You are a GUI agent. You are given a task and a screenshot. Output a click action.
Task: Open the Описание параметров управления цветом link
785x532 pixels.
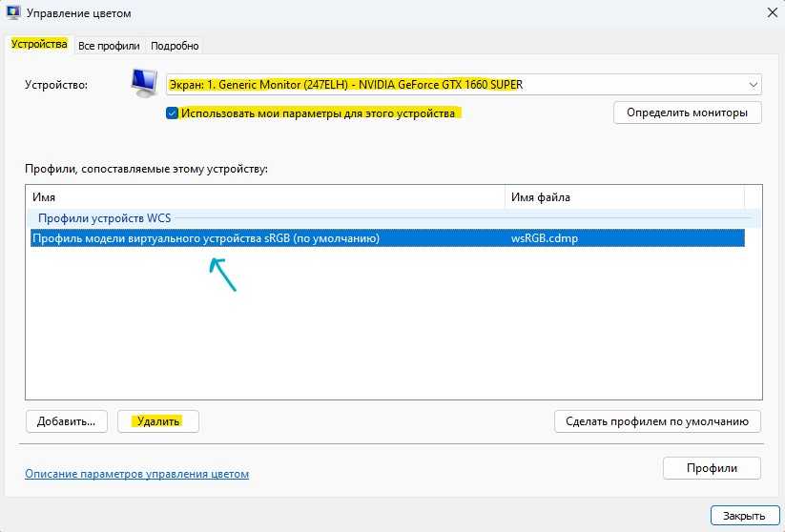click(x=136, y=474)
